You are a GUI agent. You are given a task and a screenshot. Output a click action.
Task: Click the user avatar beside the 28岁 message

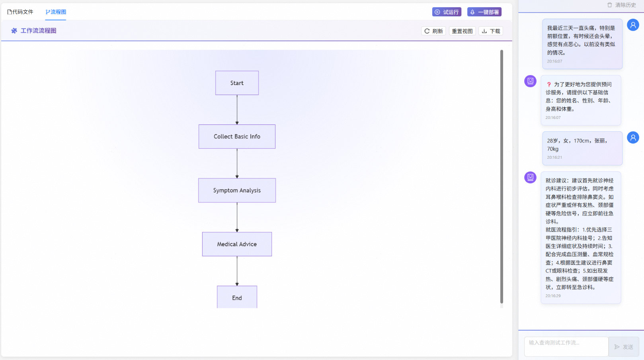point(633,137)
